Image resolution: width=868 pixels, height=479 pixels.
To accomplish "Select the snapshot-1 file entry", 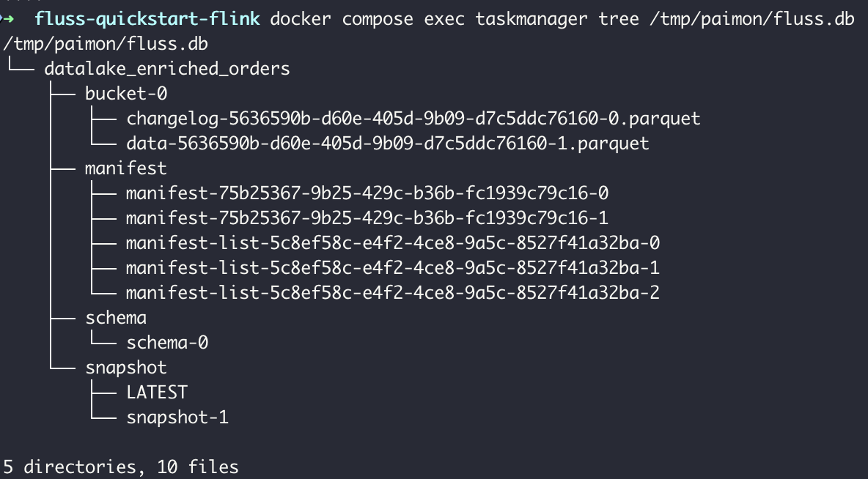I will pyautogui.click(x=177, y=417).
